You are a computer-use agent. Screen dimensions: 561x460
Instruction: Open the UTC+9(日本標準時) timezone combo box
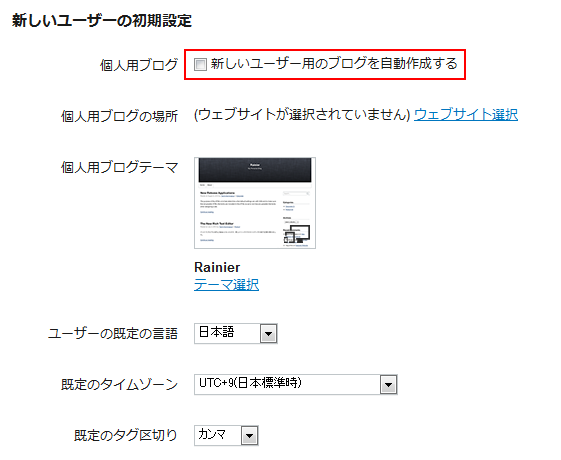[x=296, y=385]
